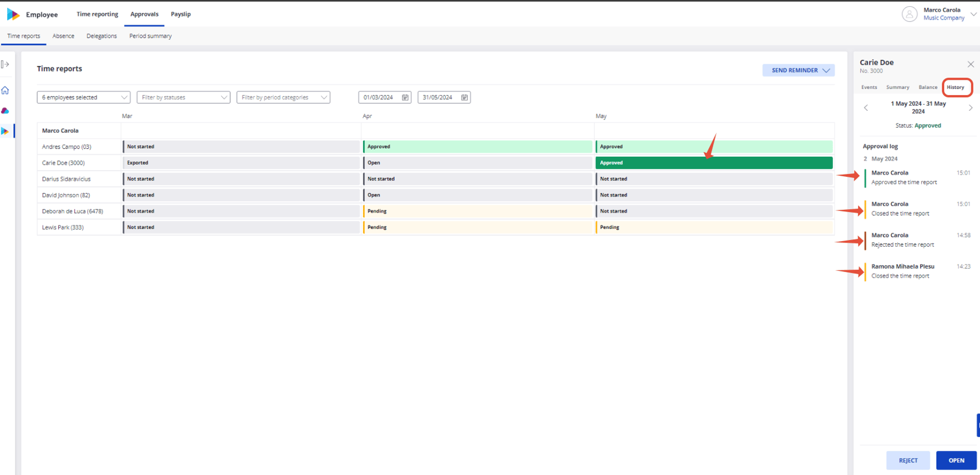980x475 pixels.
Task: Click the user avatar icon at top right
Action: (x=909, y=14)
